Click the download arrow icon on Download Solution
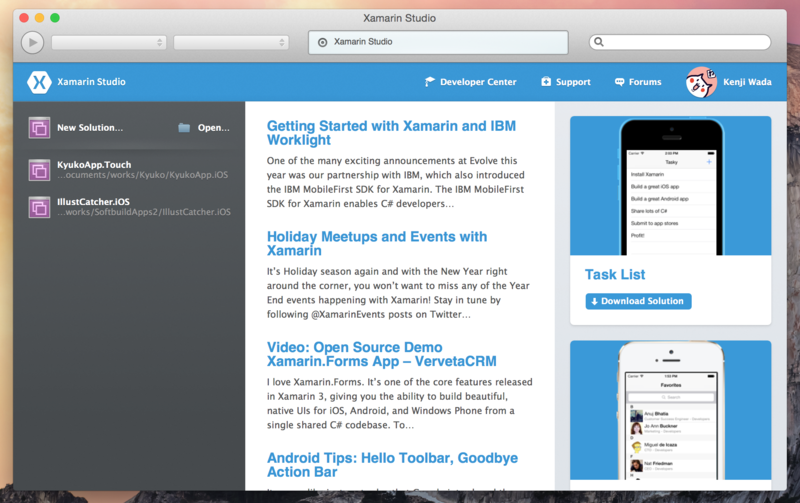 594,301
